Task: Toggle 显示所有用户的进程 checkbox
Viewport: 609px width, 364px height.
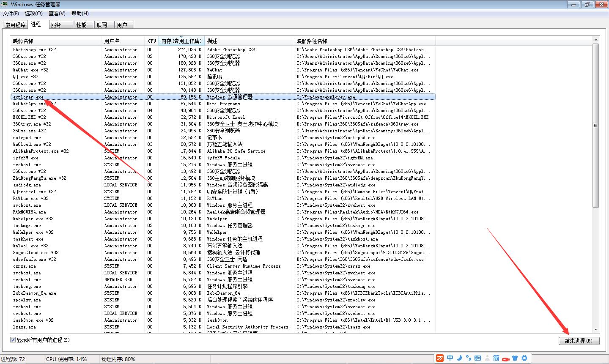Action: coord(13,340)
